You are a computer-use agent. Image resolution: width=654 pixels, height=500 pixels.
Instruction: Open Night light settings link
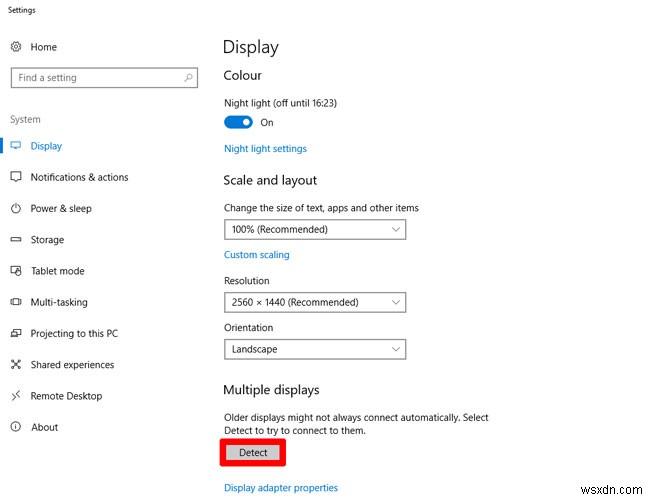(265, 149)
